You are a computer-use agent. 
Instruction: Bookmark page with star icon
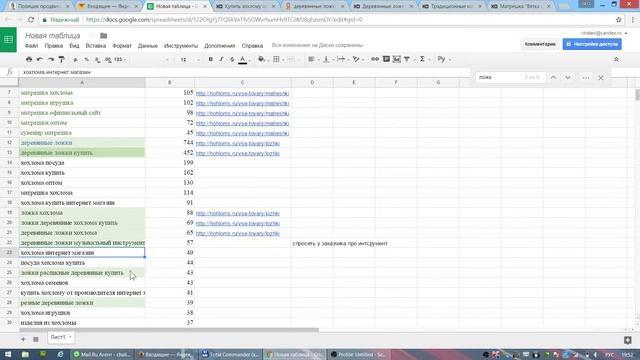[619, 20]
